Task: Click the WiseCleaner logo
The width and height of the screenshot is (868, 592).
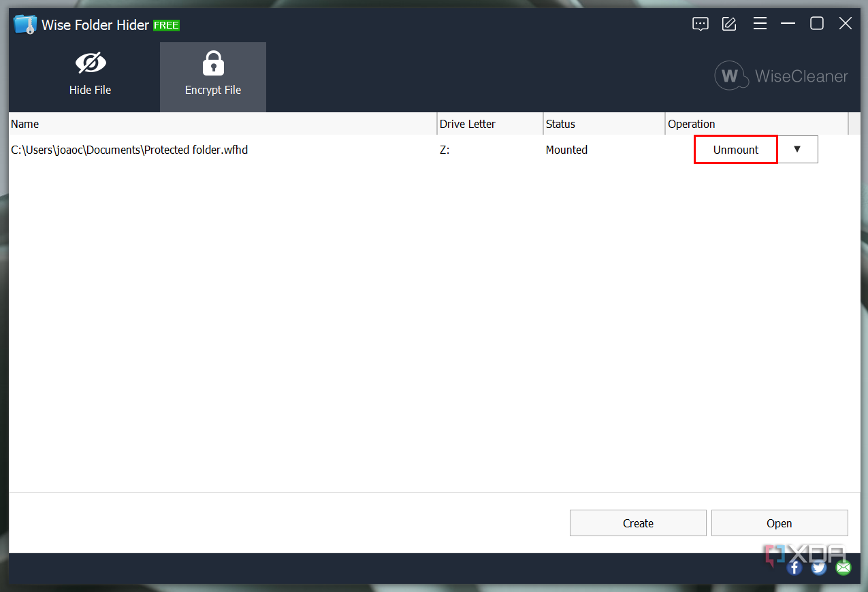Action: (780, 76)
